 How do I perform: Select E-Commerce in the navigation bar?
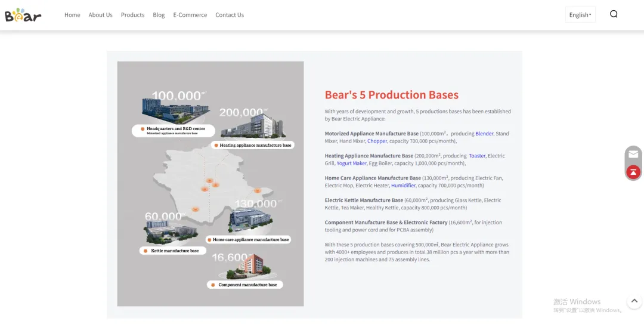[x=190, y=15]
